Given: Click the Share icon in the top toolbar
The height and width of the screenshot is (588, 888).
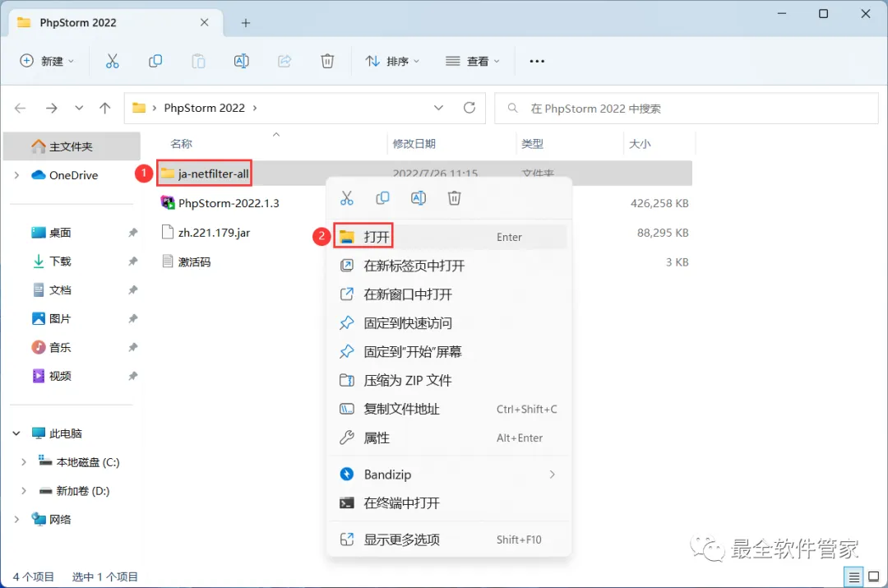Looking at the screenshot, I should point(284,61).
